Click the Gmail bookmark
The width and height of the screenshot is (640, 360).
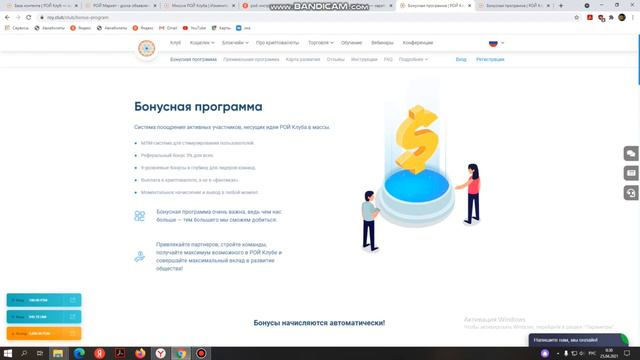point(168,28)
